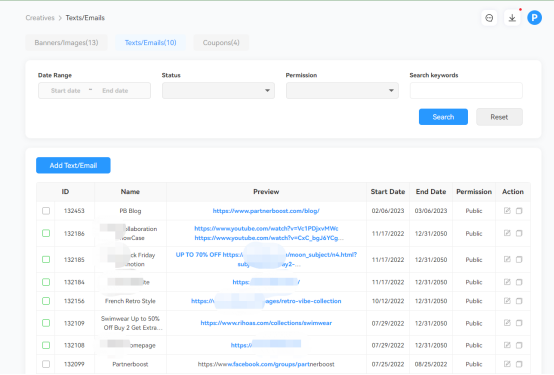Open the facebook groups partnerboost link

(266, 364)
